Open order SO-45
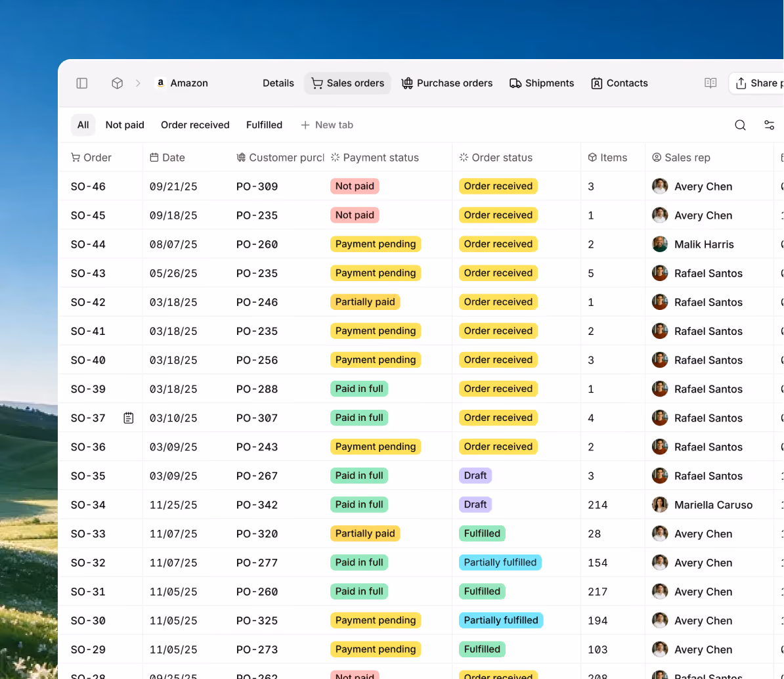This screenshot has width=784, height=679. [x=88, y=215]
